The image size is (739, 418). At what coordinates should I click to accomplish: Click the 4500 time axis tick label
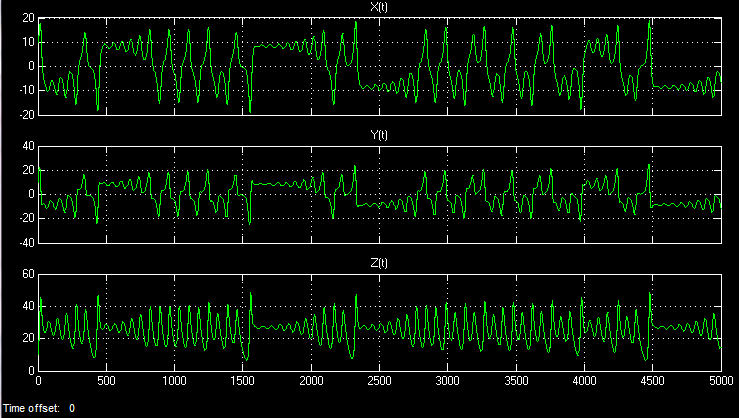653,380
